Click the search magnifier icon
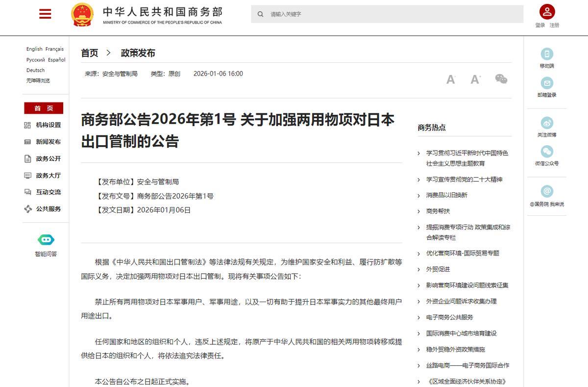The image size is (588, 387). coord(260,14)
